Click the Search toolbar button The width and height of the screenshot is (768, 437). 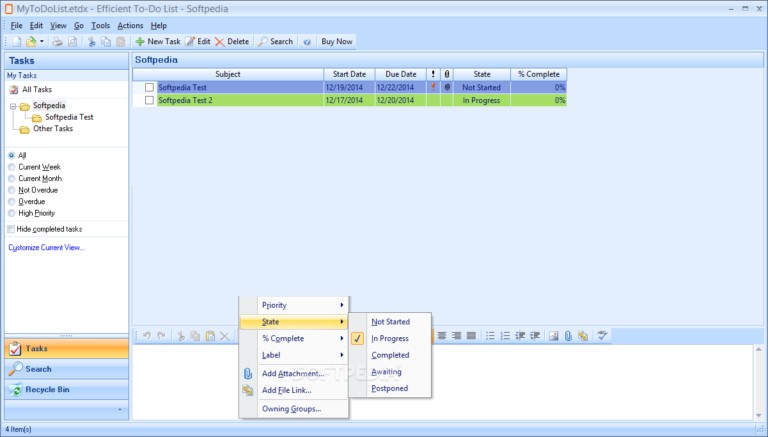tap(275, 42)
